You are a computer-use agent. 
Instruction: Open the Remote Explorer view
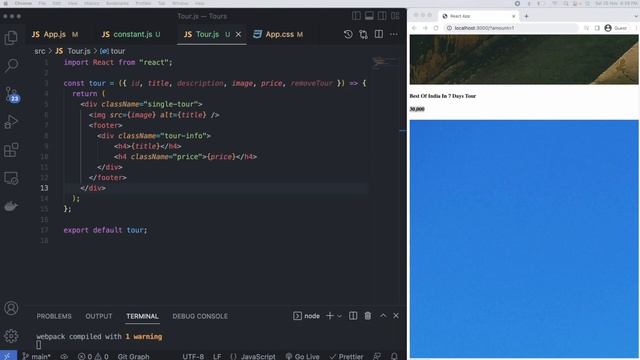click(11, 178)
